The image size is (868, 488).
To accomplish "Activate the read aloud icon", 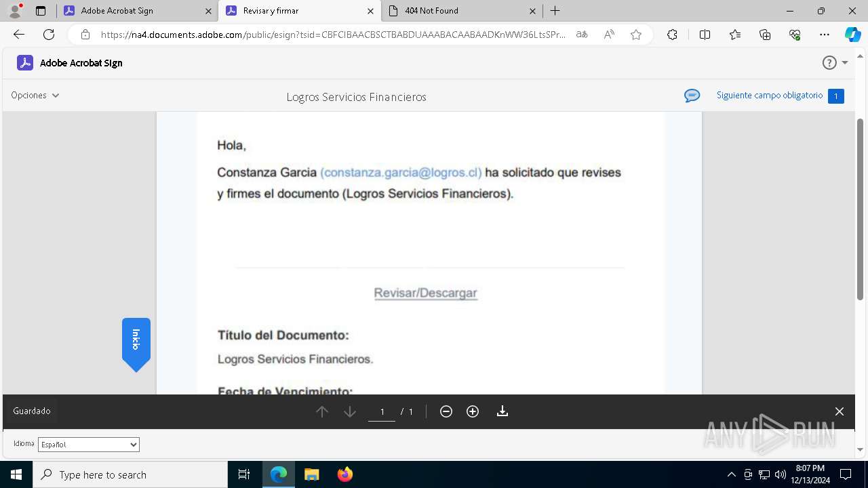I will click(x=609, y=35).
